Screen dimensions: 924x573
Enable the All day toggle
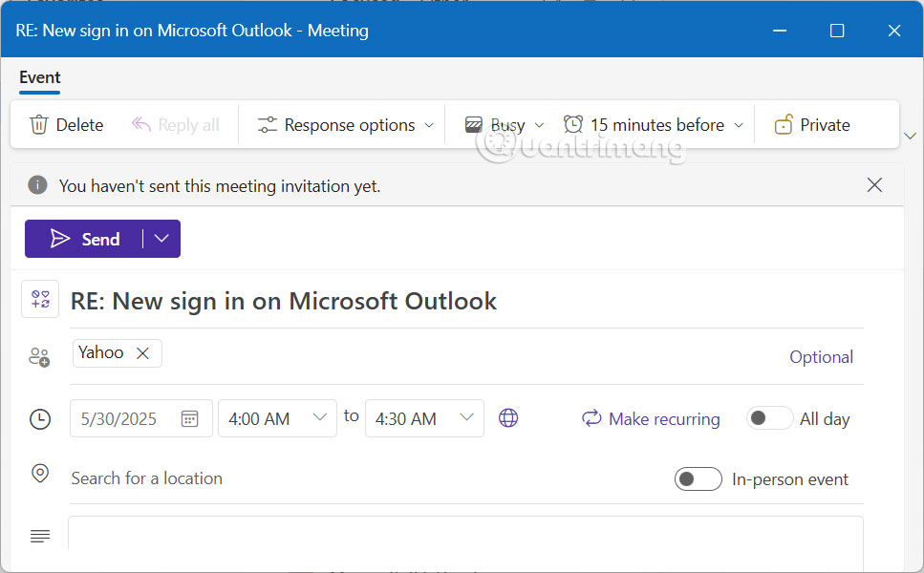click(769, 418)
